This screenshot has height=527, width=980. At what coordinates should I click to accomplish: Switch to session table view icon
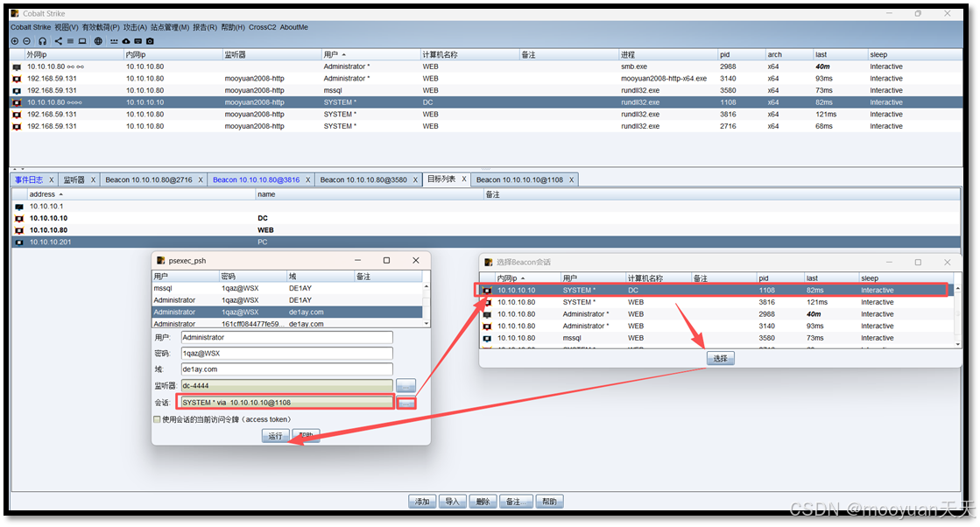pyautogui.click(x=70, y=41)
